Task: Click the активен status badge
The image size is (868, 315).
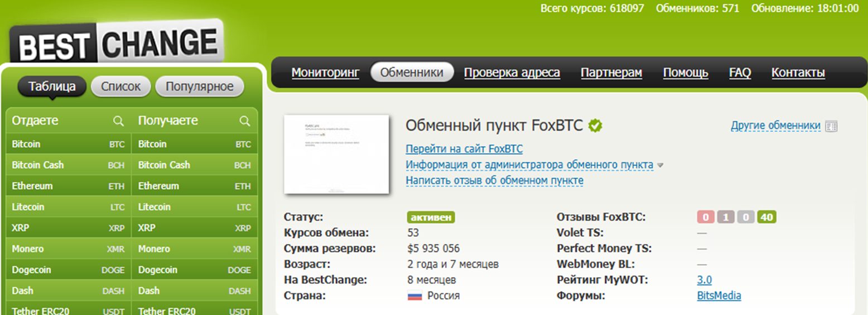Action: click(431, 217)
